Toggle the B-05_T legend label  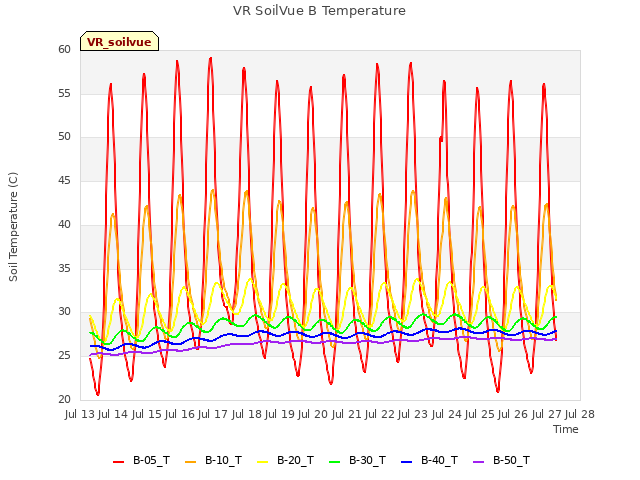[x=151, y=460]
